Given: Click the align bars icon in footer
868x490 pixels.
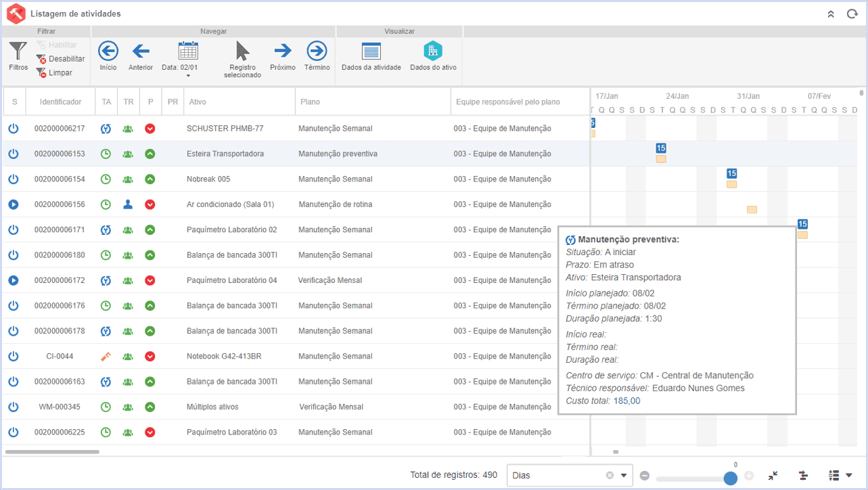Looking at the screenshot, I should (804, 476).
